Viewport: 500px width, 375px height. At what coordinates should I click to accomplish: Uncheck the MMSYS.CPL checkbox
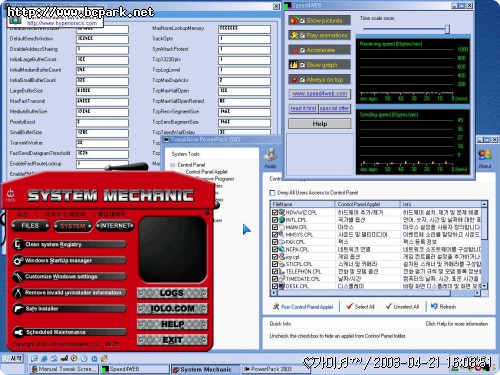(275, 234)
